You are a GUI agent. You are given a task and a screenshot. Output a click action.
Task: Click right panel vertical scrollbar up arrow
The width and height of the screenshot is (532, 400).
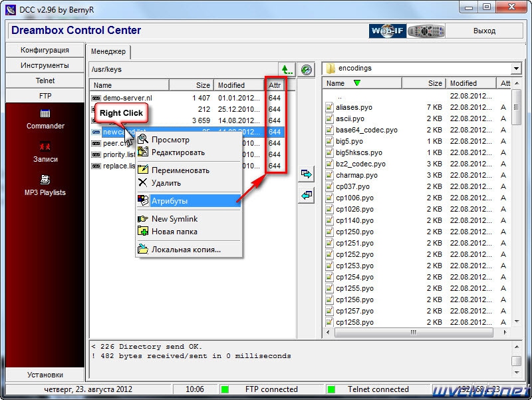tap(517, 83)
